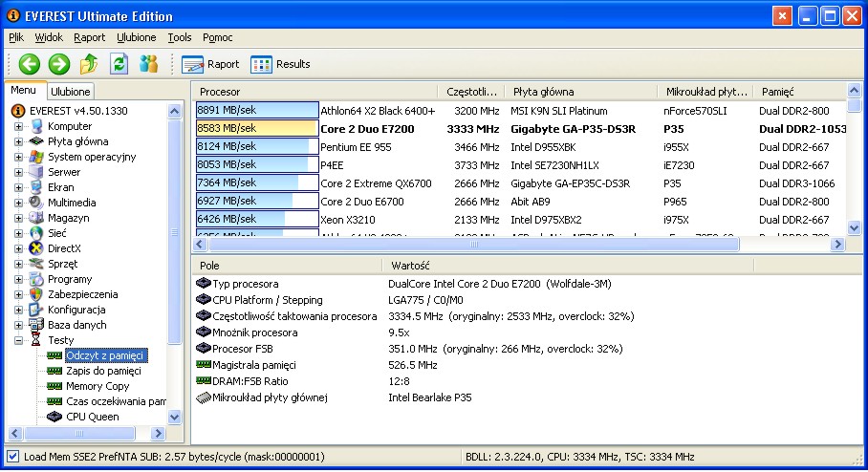The width and height of the screenshot is (868, 472).
Task: Click the green back arrow icon
Action: coord(30,64)
